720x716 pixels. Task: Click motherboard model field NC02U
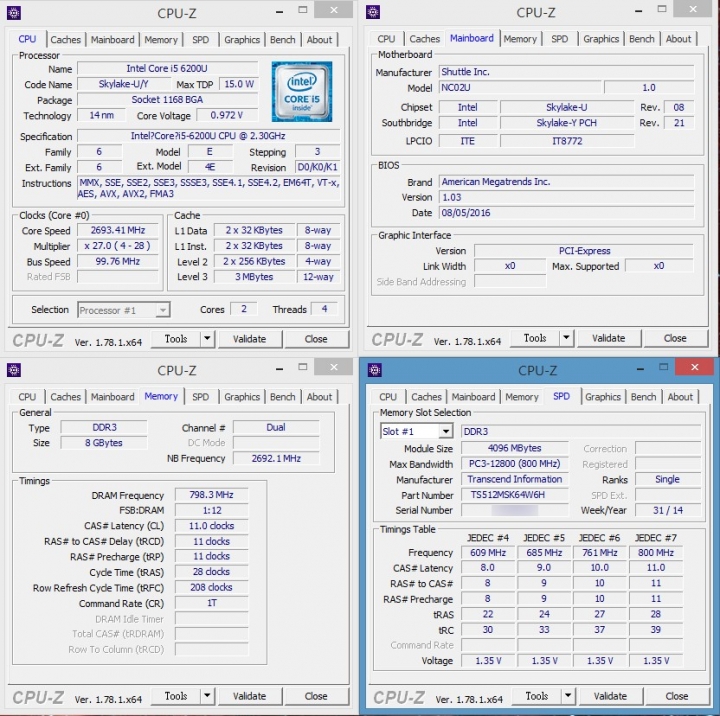tap(520, 87)
